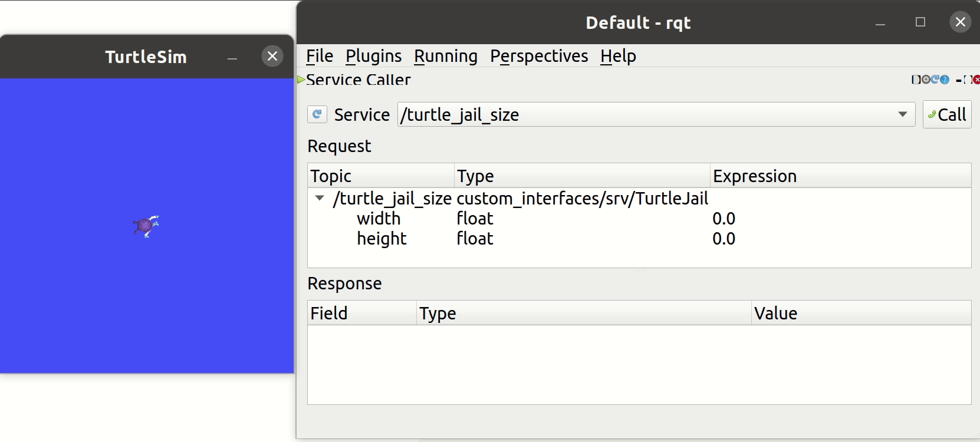Viewport: 980px width, 442px height.
Task: Click the plugin reload icon
Action: [935, 79]
